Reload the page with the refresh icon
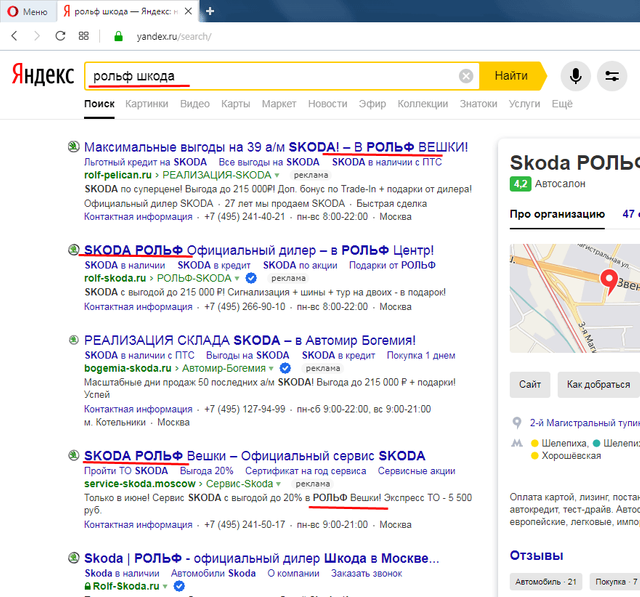The width and height of the screenshot is (640, 597). [60, 36]
